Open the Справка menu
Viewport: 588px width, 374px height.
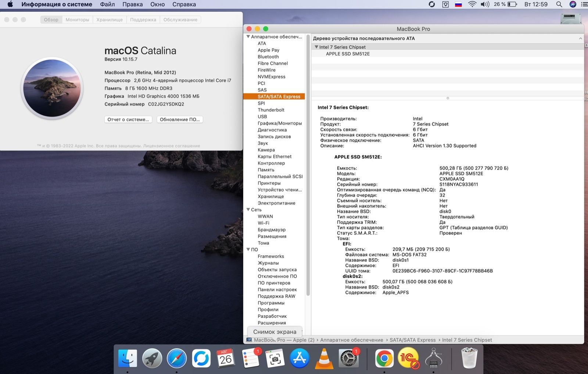pyautogui.click(x=184, y=4)
